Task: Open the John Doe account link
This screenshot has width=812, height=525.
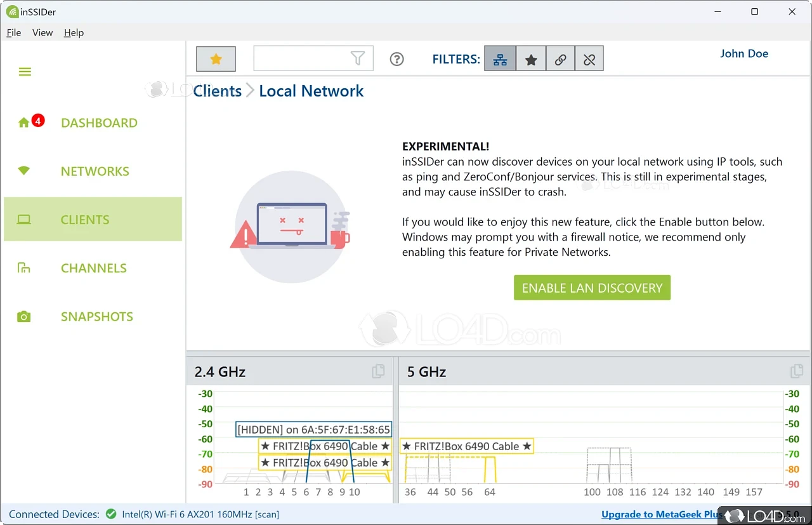Action: pyautogui.click(x=744, y=53)
